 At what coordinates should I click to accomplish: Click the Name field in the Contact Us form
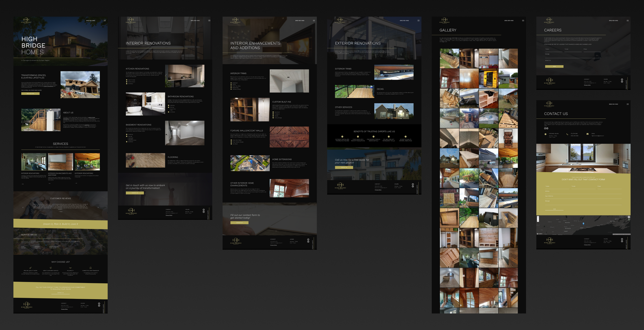coord(557,187)
